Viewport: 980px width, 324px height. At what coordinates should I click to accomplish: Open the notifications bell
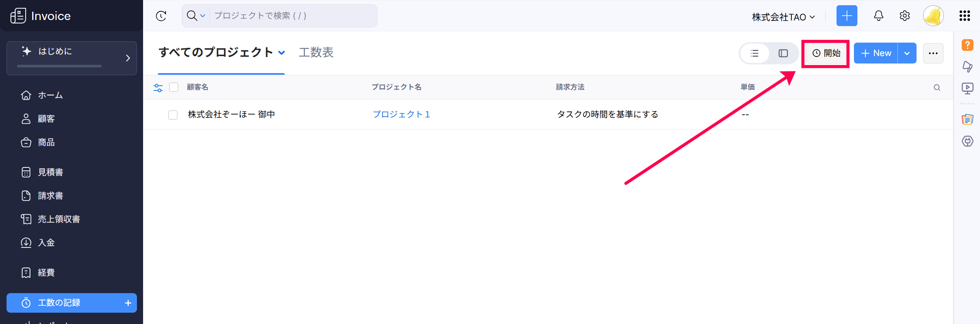pos(878,16)
